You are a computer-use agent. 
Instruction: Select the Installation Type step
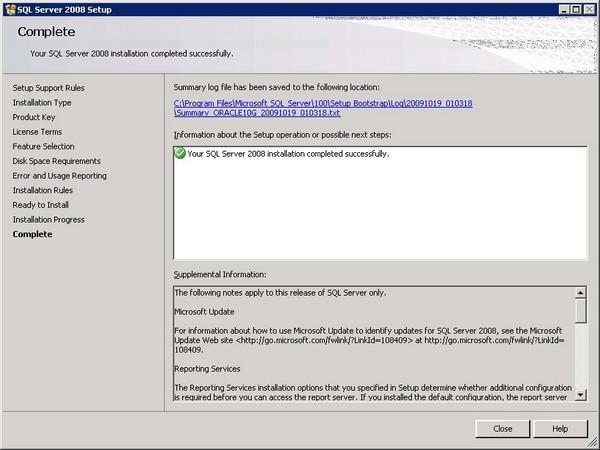(x=42, y=102)
